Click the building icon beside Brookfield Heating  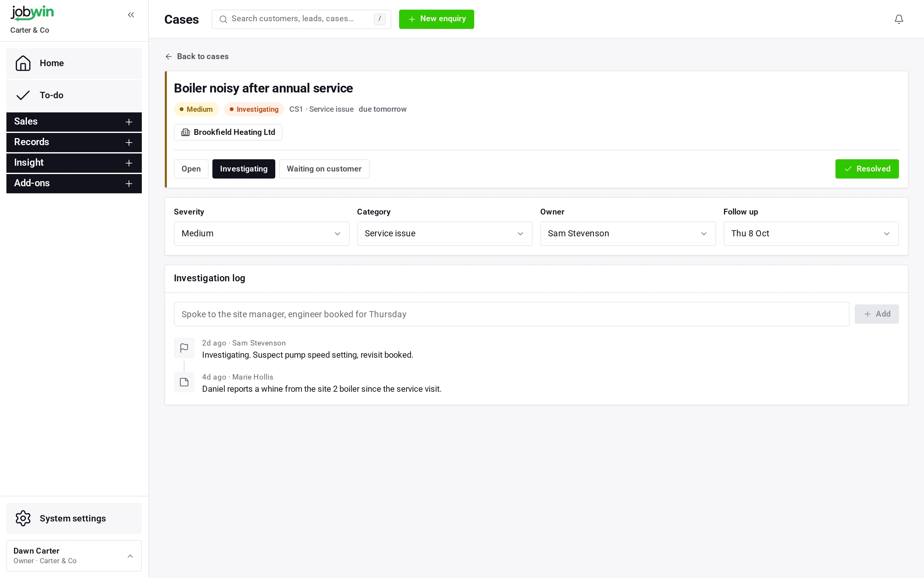pos(185,132)
